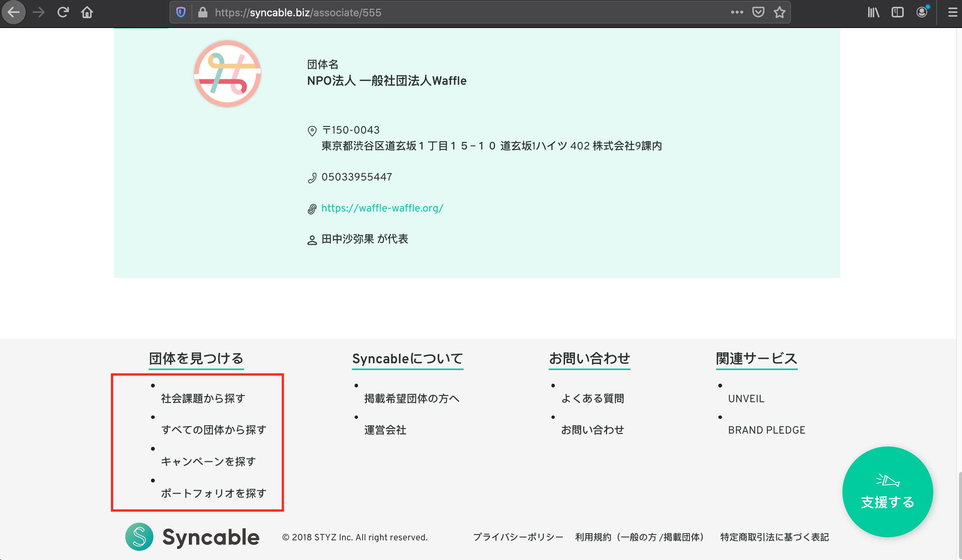
Task: Open the https://waffle-waffle.org/ link
Action: coord(382,208)
